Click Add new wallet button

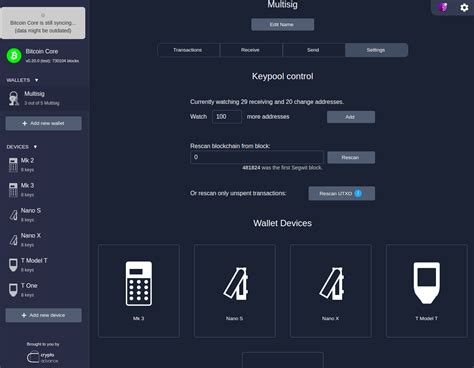tap(43, 123)
